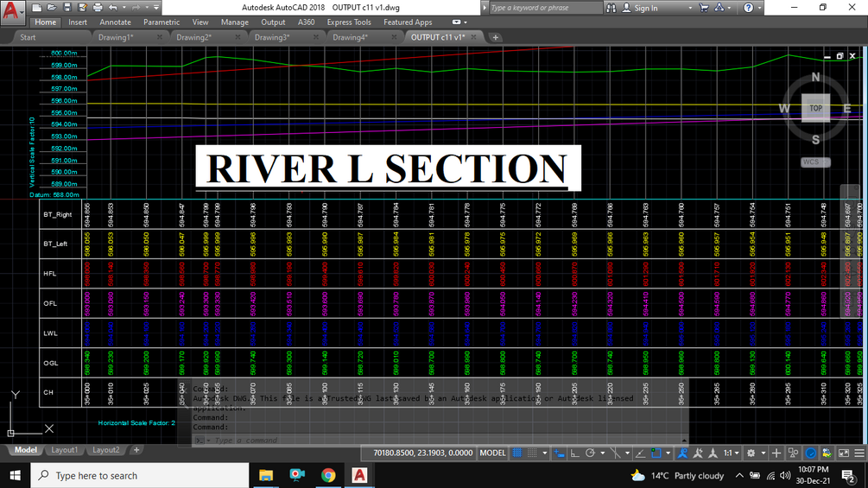The width and height of the screenshot is (868, 488).
Task: Click the Save As icon
Action: click(83, 8)
